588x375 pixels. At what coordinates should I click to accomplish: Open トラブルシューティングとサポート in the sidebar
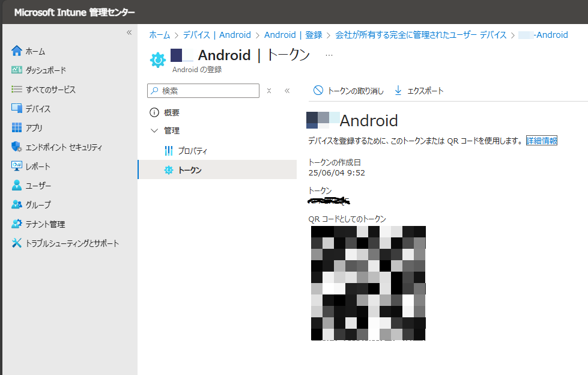(x=73, y=243)
